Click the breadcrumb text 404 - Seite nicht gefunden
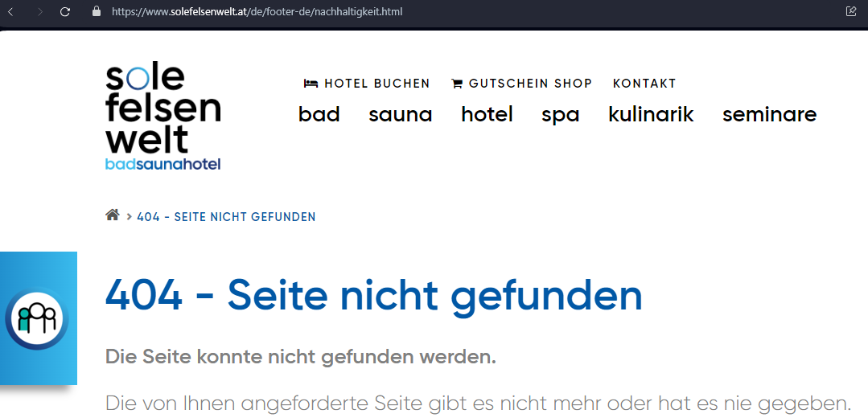 226,217
